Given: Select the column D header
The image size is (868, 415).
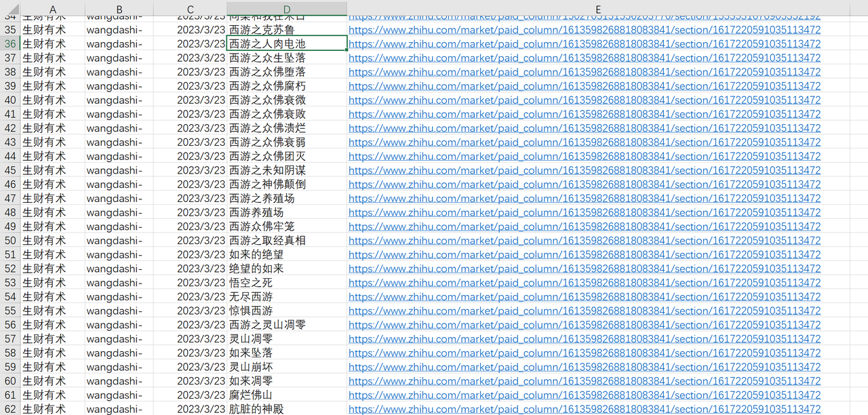Looking at the screenshot, I should click(287, 9).
